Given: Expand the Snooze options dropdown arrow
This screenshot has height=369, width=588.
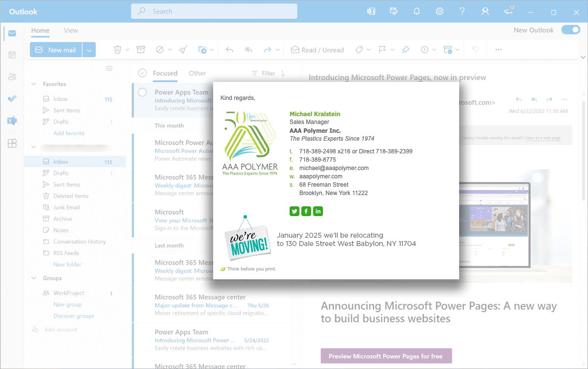Looking at the screenshot, I should point(434,49).
